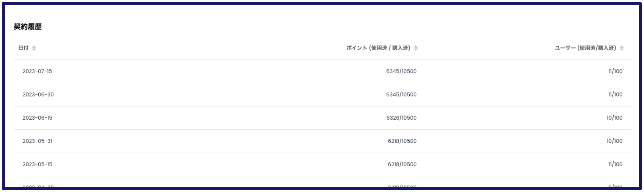Click points value in 2023-07-15 row

click(401, 71)
